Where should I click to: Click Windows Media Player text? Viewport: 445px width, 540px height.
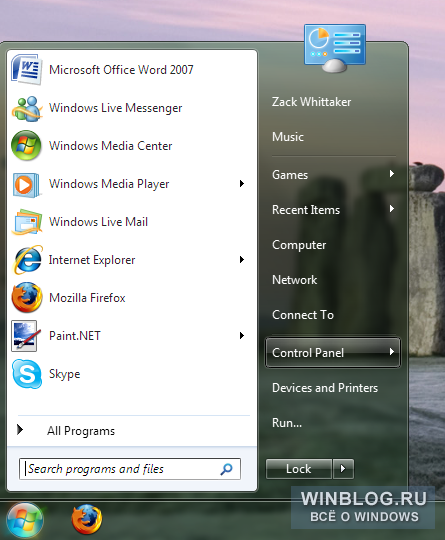click(109, 184)
